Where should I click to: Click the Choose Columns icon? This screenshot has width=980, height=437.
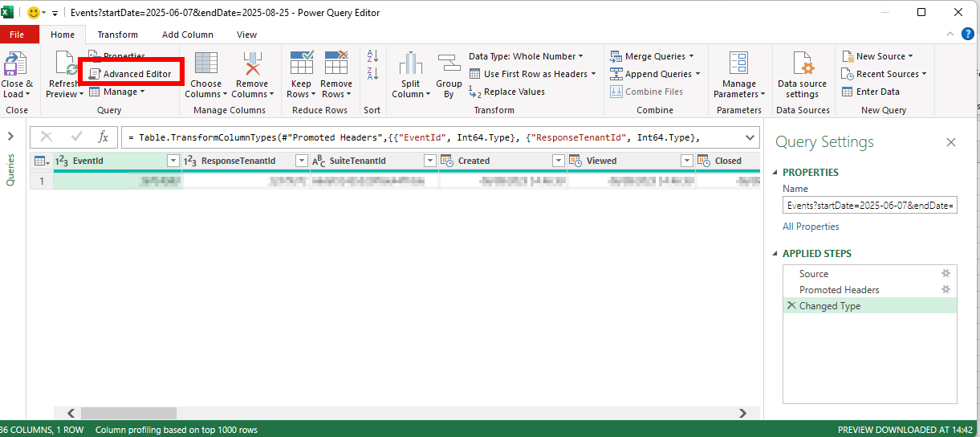(x=205, y=64)
